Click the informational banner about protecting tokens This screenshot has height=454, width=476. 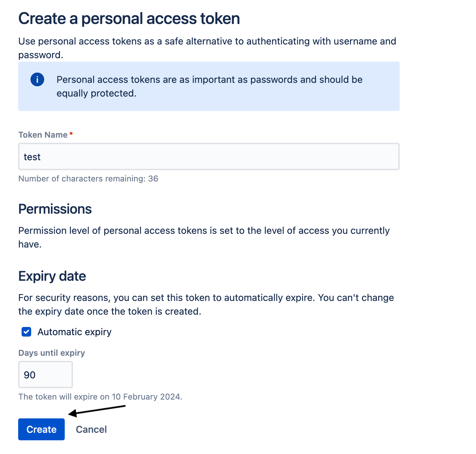pyautogui.click(x=209, y=86)
